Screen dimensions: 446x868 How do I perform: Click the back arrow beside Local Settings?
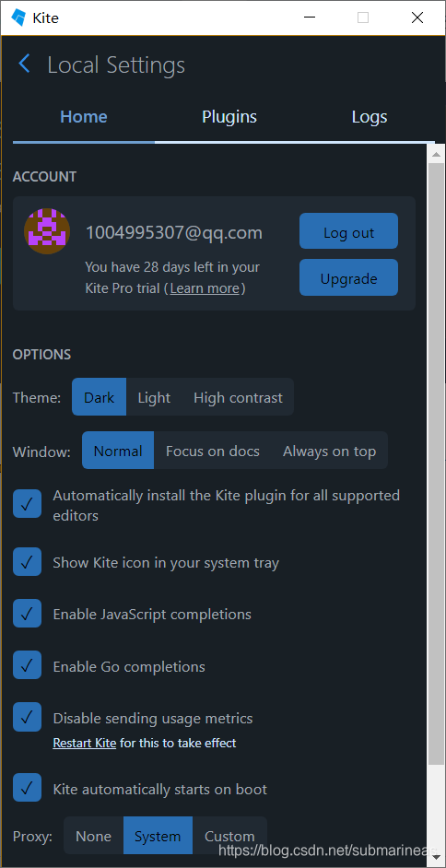pyautogui.click(x=24, y=64)
